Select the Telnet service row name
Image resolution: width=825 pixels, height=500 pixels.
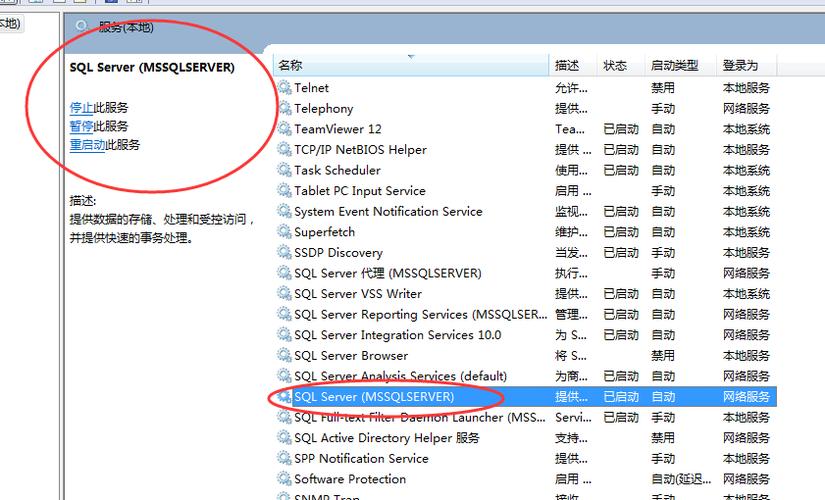pos(311,87)
